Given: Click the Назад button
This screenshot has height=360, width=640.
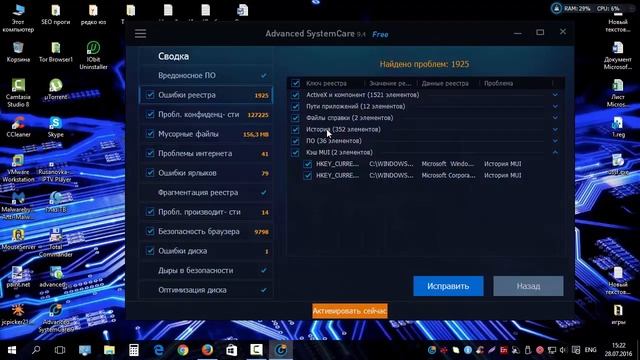Looking at the screenshot, I should tap(528, 286).
